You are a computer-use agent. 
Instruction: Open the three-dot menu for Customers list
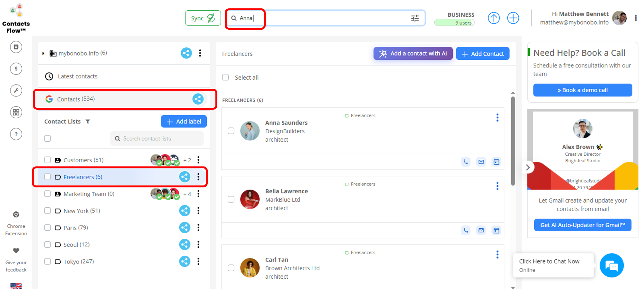[198, 160]
